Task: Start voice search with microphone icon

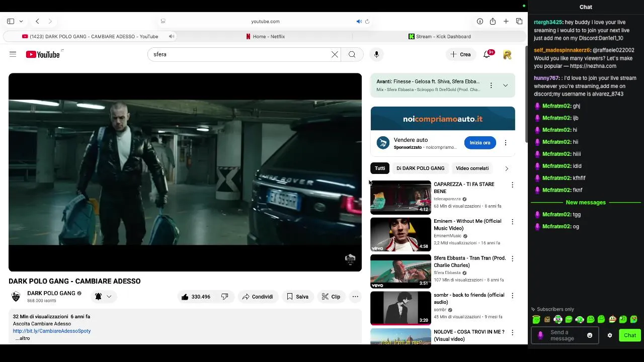Action: click(x=376, y=54)
